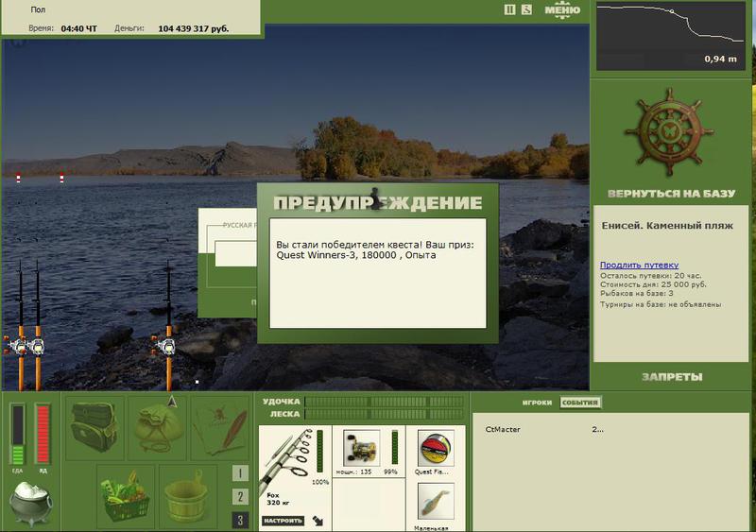Switch to the СОБЫТИЯ tab
The height and width of the screenshot is (532, 756).
tap(580, 403)
